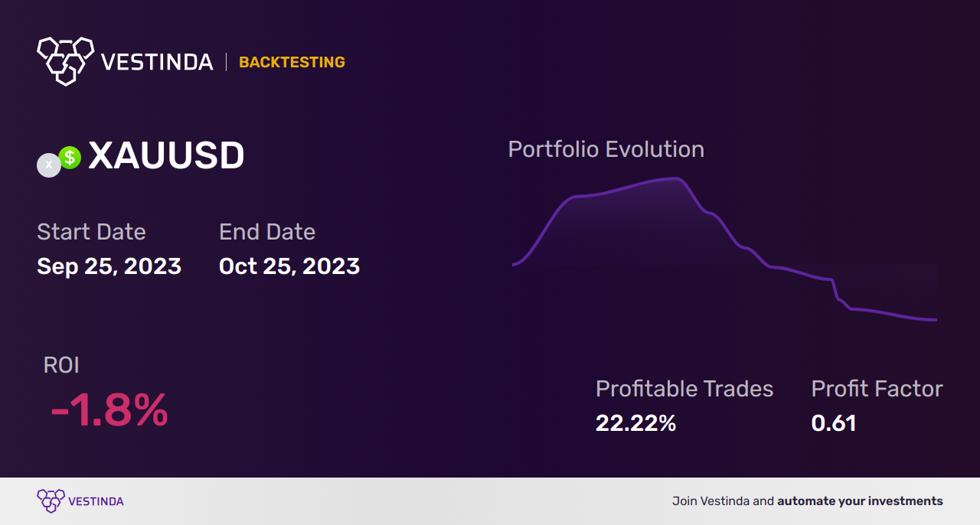This screenshot has height=525, width=980.
Task: Click the "automate your investments" footer text
Action: 860,501
